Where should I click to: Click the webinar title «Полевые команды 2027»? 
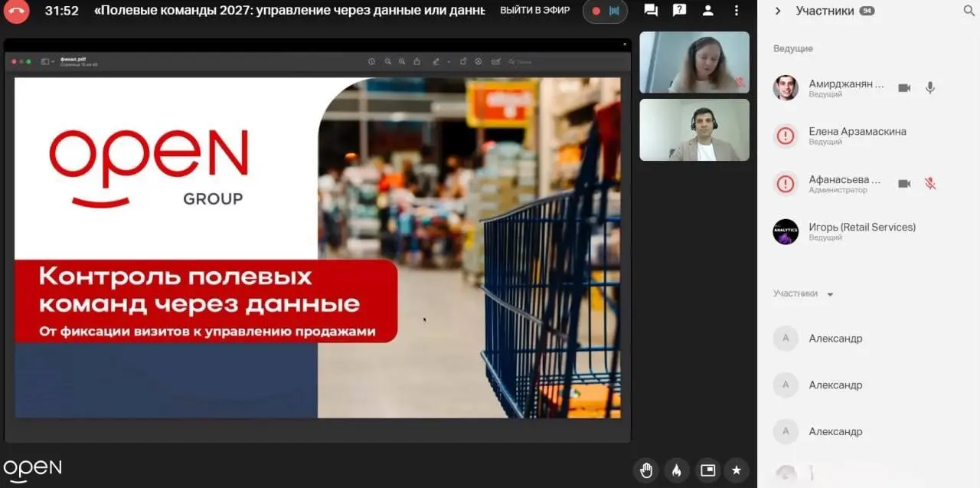pyautogui.click(x=289, y=11)
